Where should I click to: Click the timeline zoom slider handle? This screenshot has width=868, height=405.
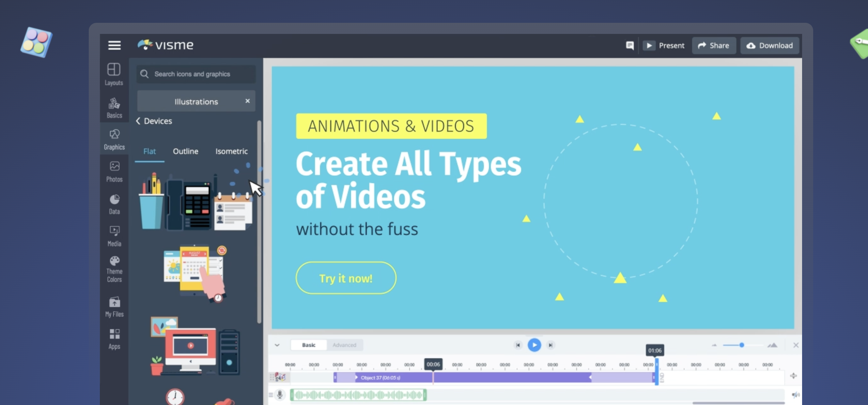pyautogui.click(x=742, y=345)
